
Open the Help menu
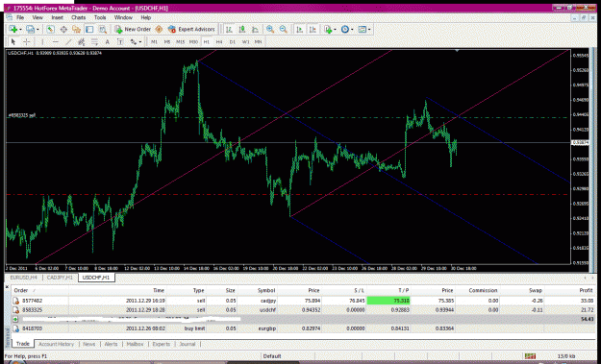145,17
